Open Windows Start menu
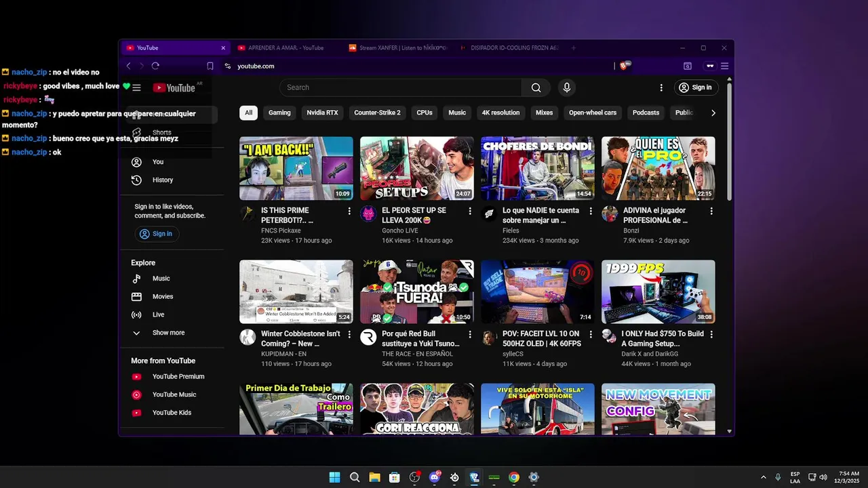Viewport: 868px width, 488px height. (334, 477)
